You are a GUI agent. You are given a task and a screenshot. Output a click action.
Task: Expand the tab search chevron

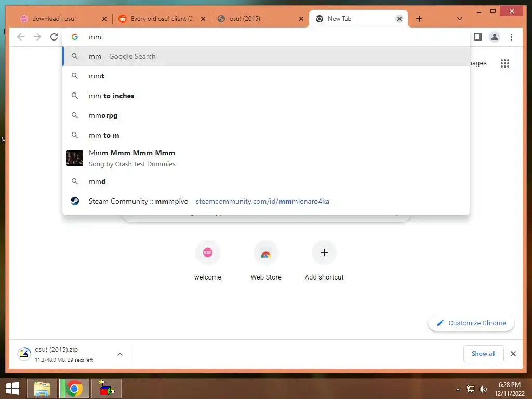(x=459, y=19)
